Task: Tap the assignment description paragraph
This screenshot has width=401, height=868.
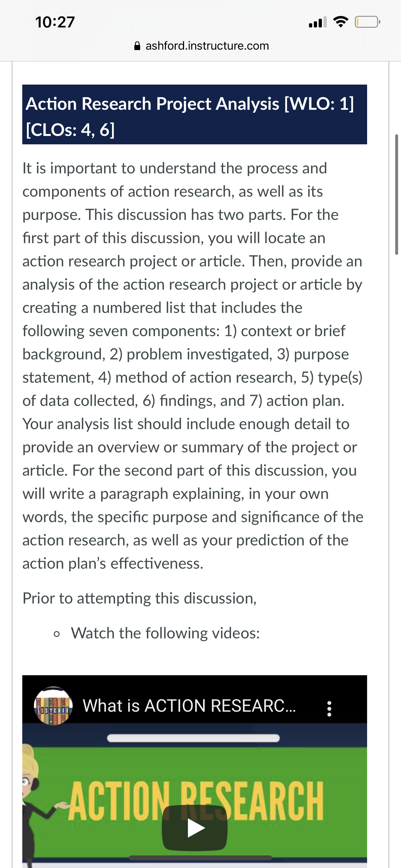Action: coord(193,366)
